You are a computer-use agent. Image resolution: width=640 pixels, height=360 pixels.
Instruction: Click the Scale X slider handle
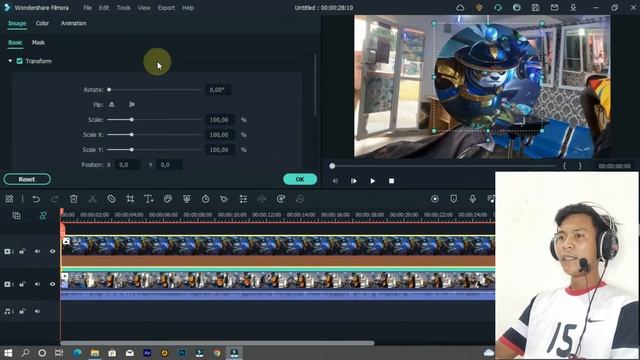[132, 135]
